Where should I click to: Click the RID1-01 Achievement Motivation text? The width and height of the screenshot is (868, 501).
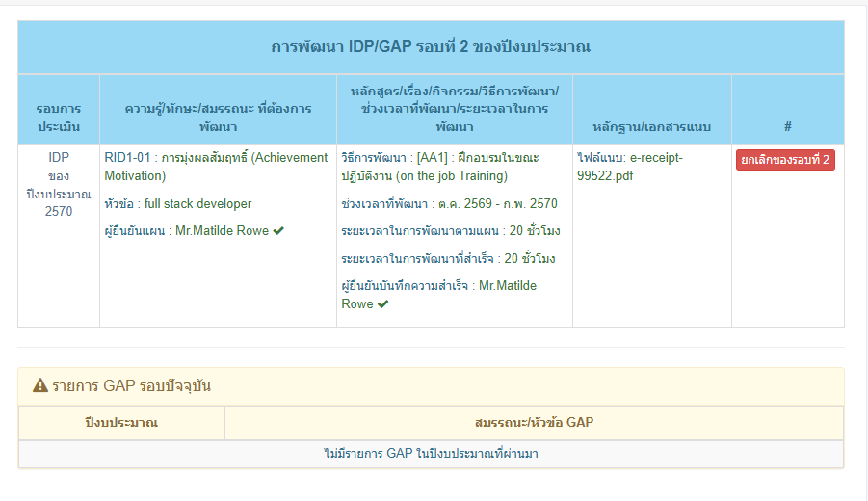coord(216,167)
